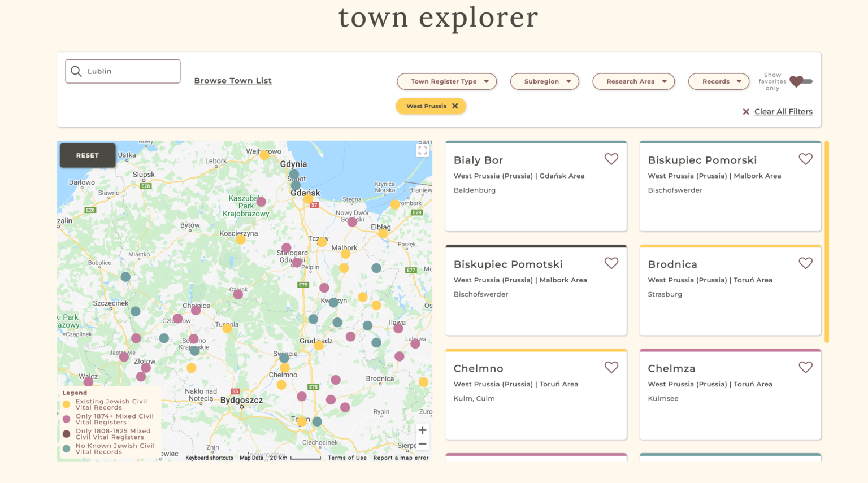Viewport: 868px width, 483px height.
Task: Zoom out on the map
Action: [422, 444]
